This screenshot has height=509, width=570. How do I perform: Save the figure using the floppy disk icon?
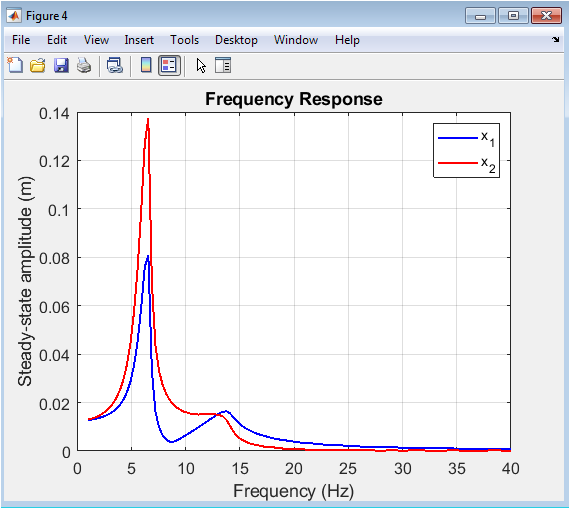pos(61,66)
